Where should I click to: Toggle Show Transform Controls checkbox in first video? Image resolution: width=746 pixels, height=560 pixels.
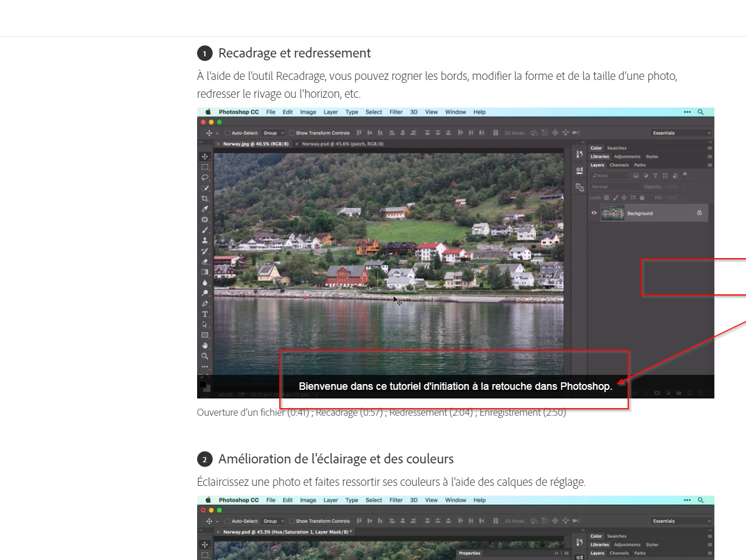pyautogui.click(x=291, y=133)
